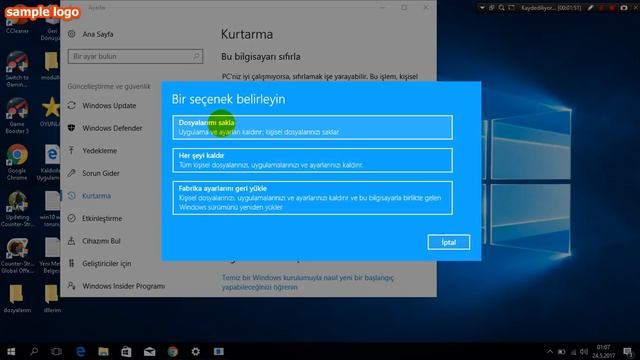
Task: Open Sorun Gider in Settings sidebar
Action: click(101, 173)
